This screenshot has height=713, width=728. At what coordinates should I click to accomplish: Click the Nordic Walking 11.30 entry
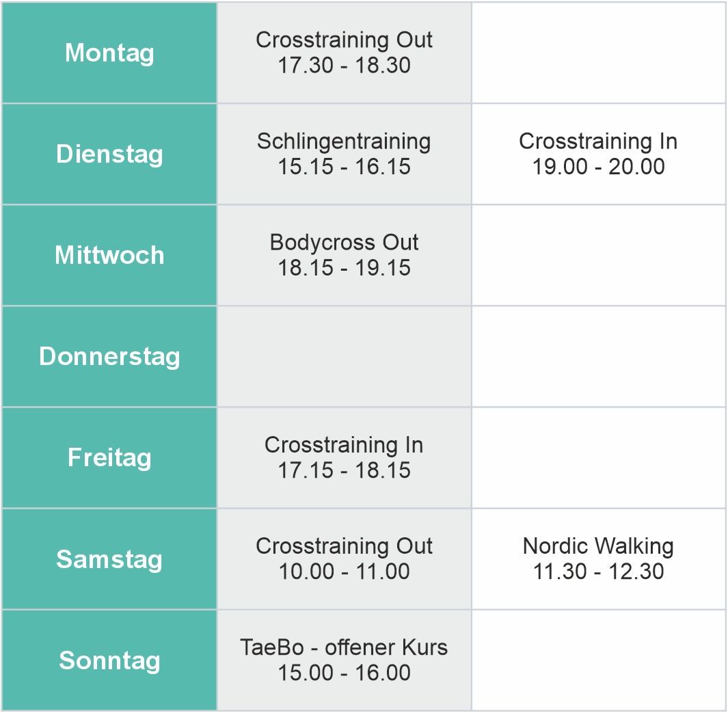pos(598,559)
